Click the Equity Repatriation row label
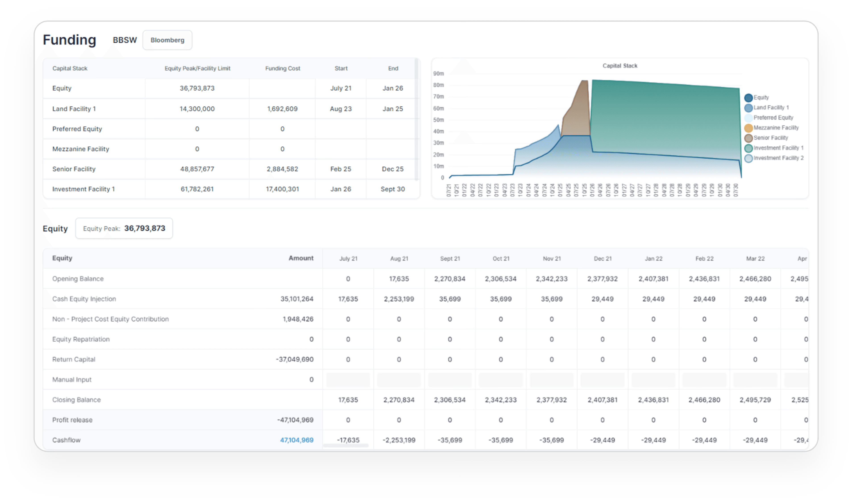Screen dimensions: 852x504 tap(81, 339)
